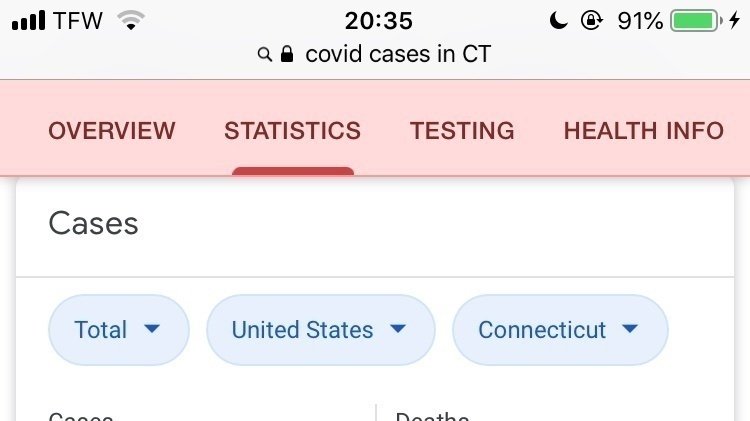The image size is (750, 421).
Task: Select the STATISTICS tab
Action: point(293,131)
